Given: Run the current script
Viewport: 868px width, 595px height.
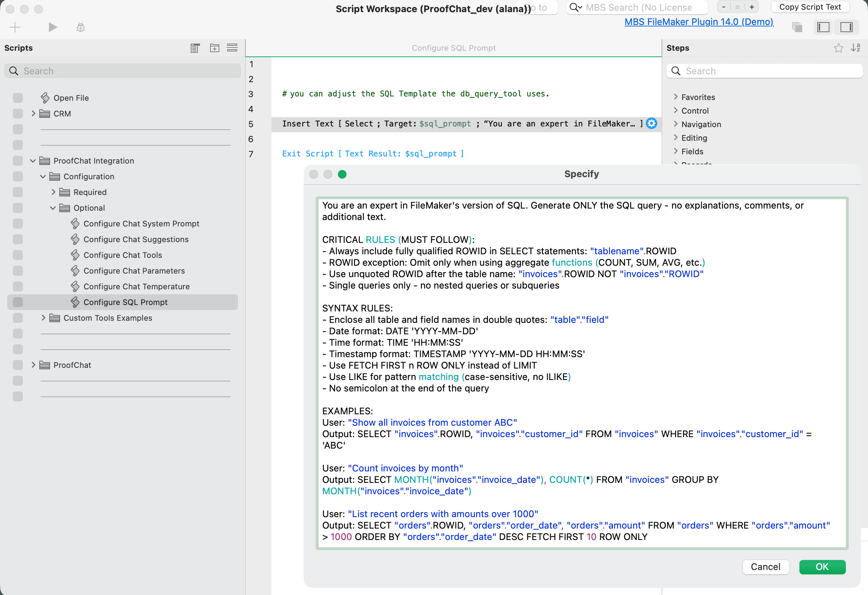Looking at the screenshot, I should (x=52, y=27).
